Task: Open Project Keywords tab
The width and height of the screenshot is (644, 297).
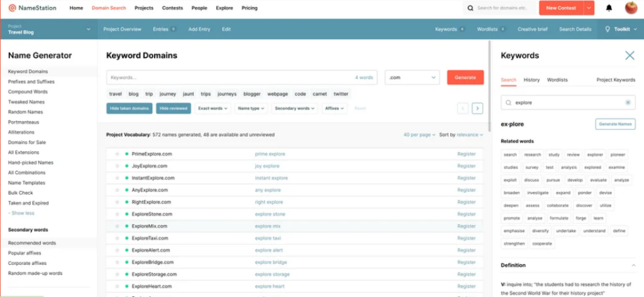Action: [x=616, y=80]
